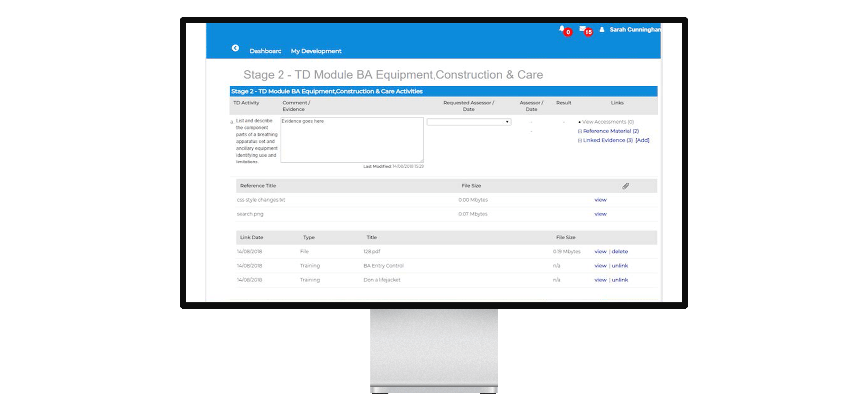The width and height of the screenshot is (868, 411).
Task: Collapse the Linked Evidence (3) section
Action: [x=580, y=141]
